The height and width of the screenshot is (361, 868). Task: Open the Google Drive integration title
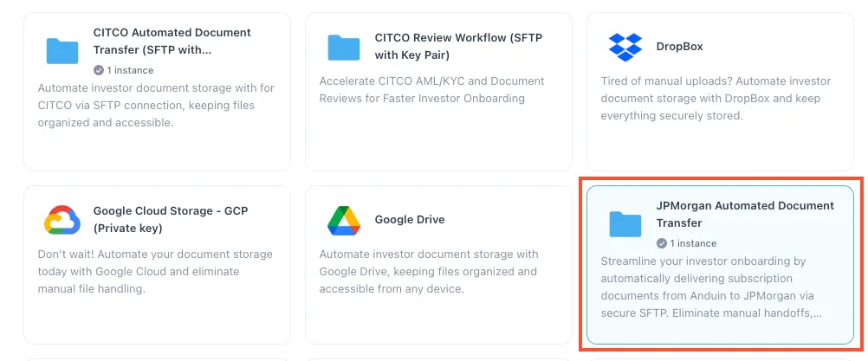pyautogui.click(x=410, y=220)
